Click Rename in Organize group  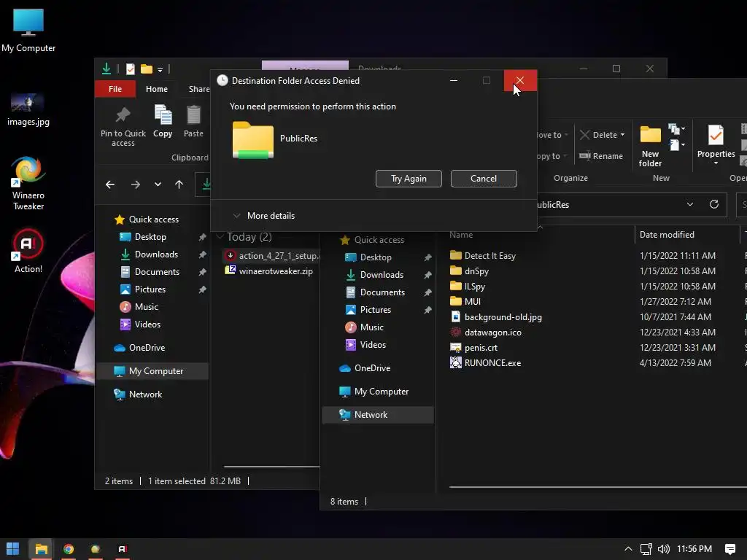(x=601, y=156)
